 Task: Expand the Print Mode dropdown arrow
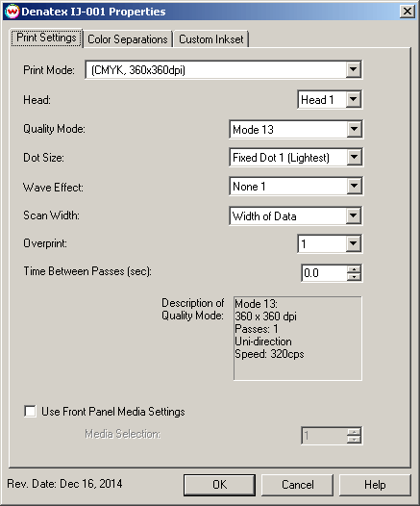(354, 69)
